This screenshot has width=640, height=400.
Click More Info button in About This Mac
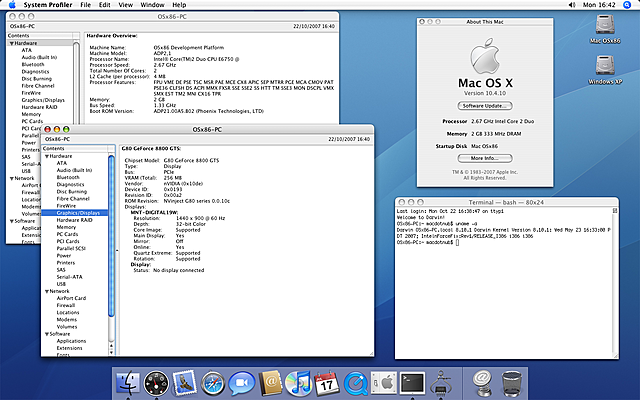coord(484,158)
